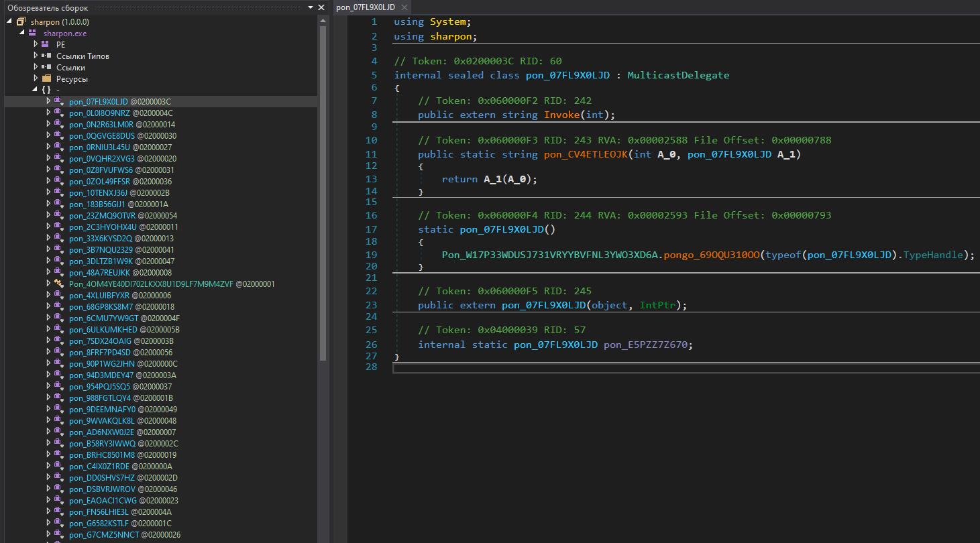Image resolution: width=980 pixels, height=543 pixels.
Task: Collapse the sharpon (1.0.0.0) assembly node
Action: [9, 22]
